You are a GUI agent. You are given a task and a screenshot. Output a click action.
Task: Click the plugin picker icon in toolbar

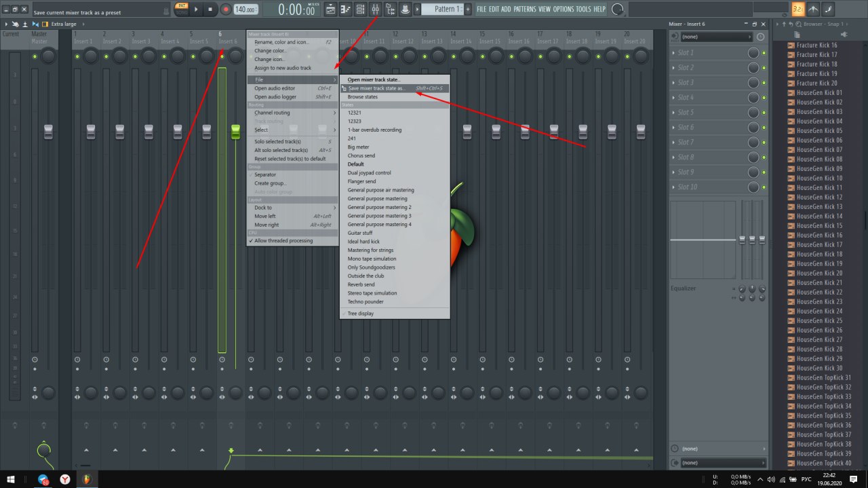click(x=405, y=9)
